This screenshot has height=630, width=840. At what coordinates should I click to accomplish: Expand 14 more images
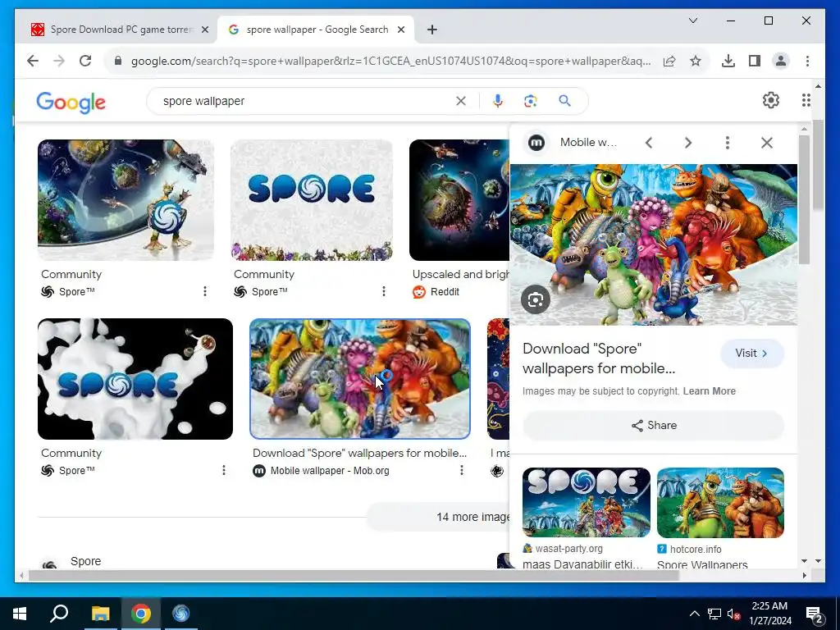(440, 517)
